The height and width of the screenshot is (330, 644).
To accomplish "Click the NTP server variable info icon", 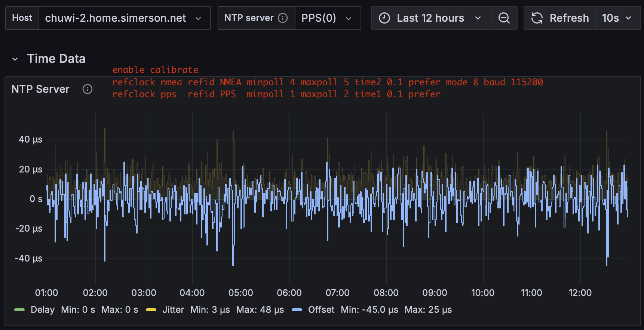I will (x=283, y=18).
